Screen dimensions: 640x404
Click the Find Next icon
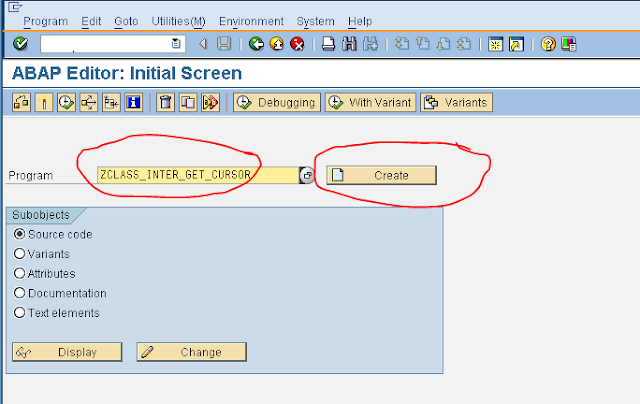pyautogui.click(x=371, y=44)
